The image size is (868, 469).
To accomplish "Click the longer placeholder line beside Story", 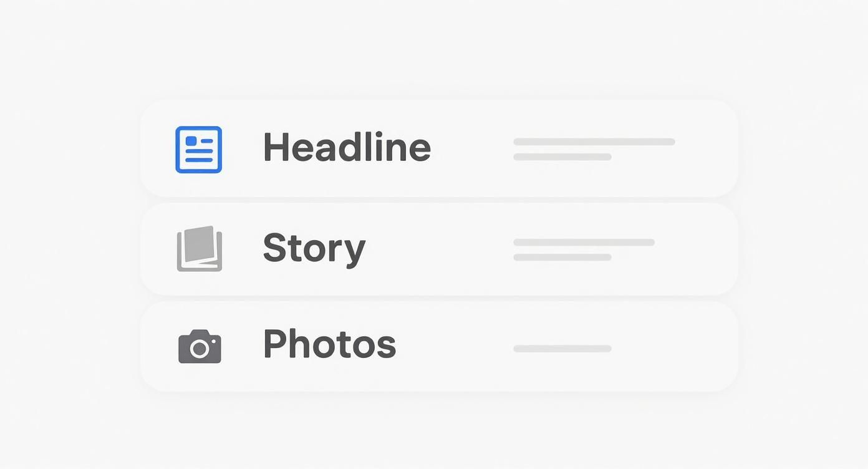I will [x=584, y=242].
